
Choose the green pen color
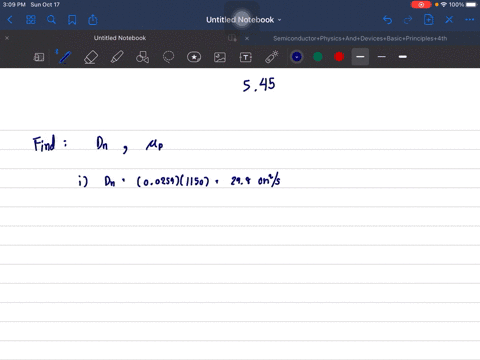coord(318,57)
